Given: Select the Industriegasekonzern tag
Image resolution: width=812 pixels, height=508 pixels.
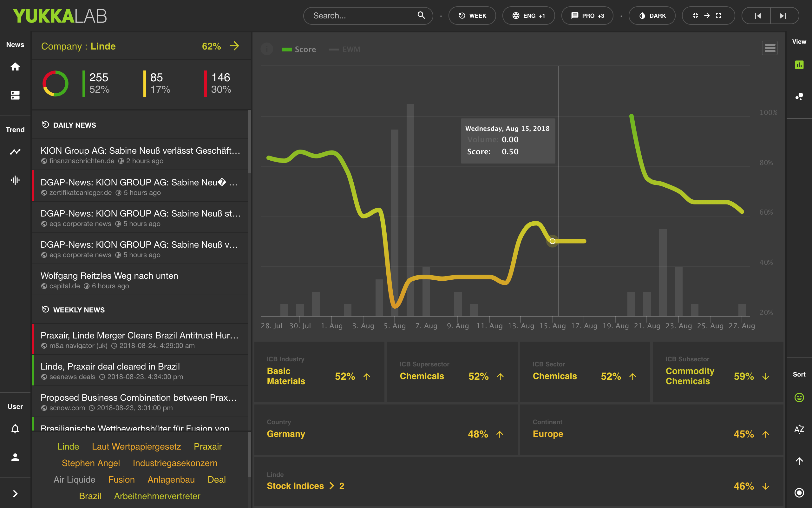Looking at the screenshot, I should 175,463.
